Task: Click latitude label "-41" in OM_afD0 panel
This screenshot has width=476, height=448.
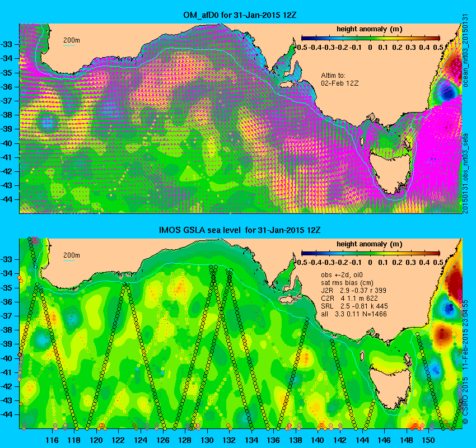Action: 6,157
